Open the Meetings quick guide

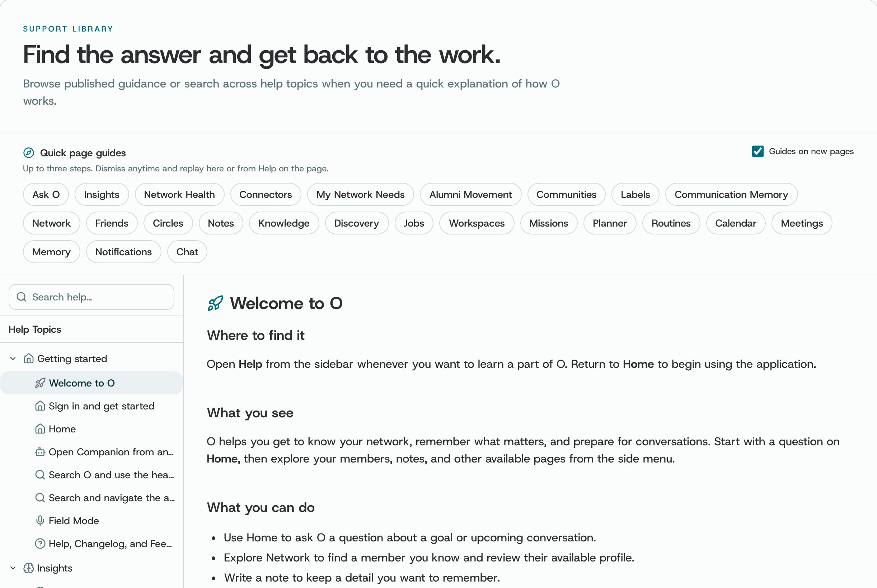[802, 223]
